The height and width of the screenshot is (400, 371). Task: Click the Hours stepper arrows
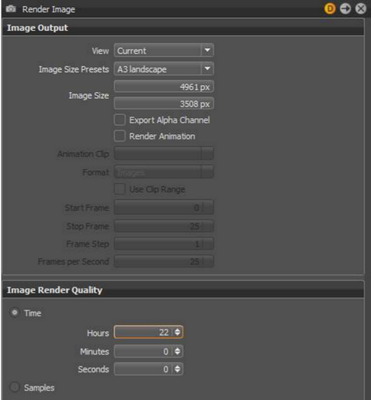click(x=177, y=332)
